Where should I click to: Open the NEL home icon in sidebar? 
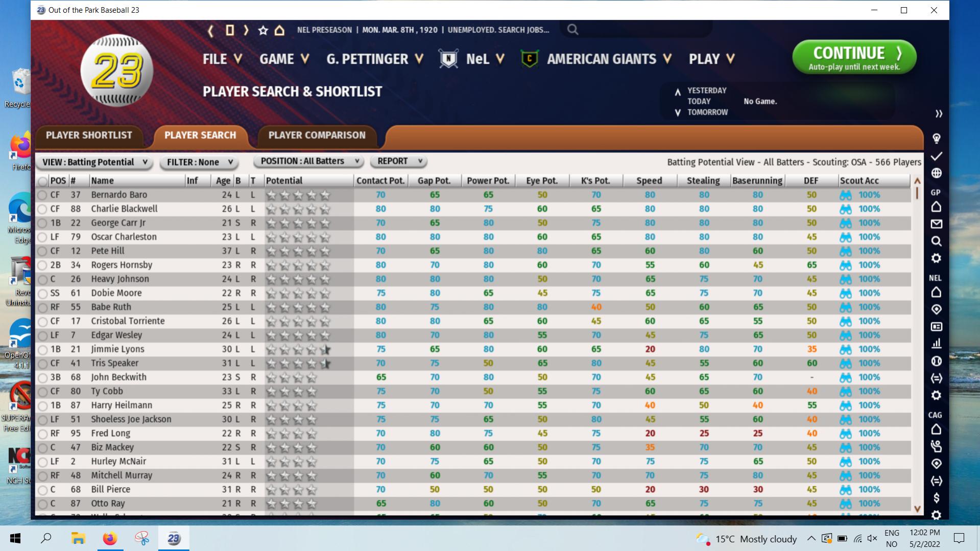(x=936, y=292)
